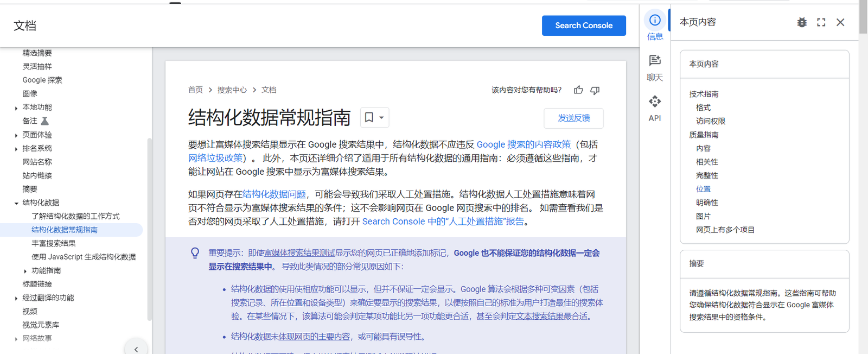The image size is (868, 354).
Task: Jump to 技术指南 in page contents
Action: point(704,94)
